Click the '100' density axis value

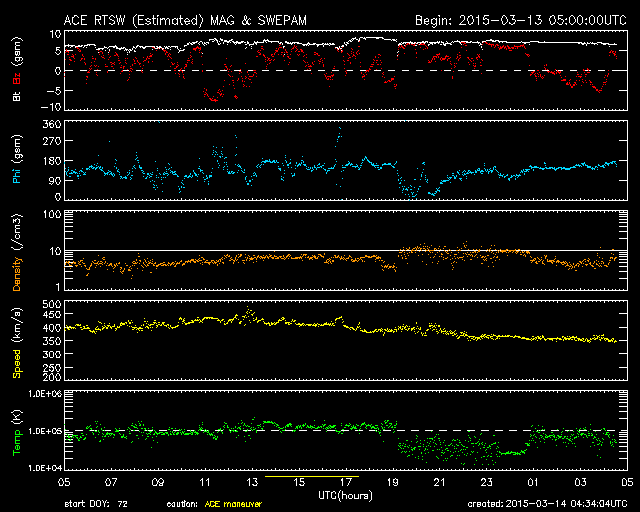pyautogui.click(x=52, y=214)
